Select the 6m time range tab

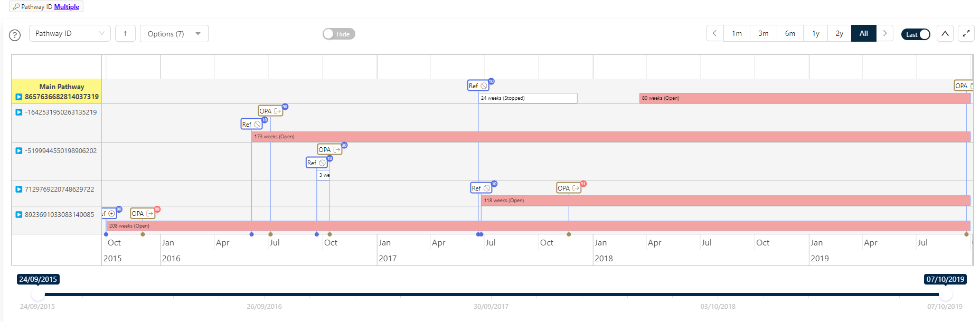(790, 33)
